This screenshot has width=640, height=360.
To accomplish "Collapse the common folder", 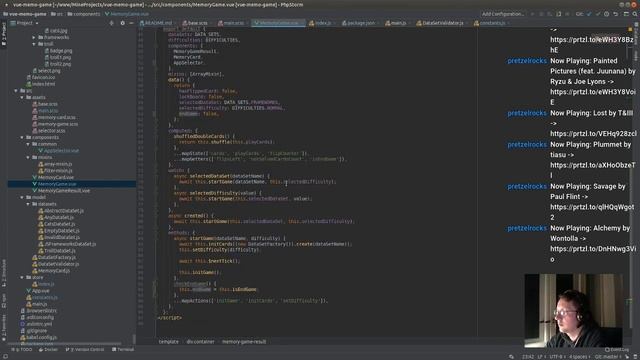I will [29, 144].
